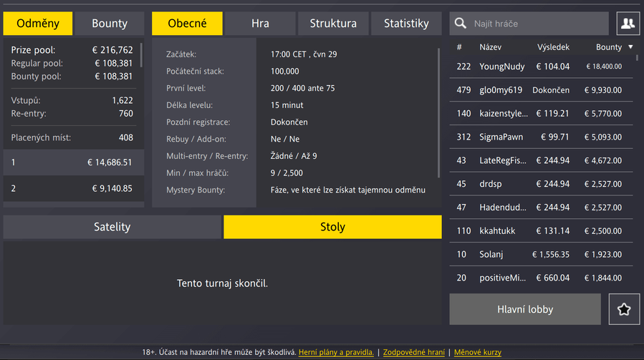Select first place prize € 14,686.51
This screenshot has width=644, height=360.
coord(74,162)
